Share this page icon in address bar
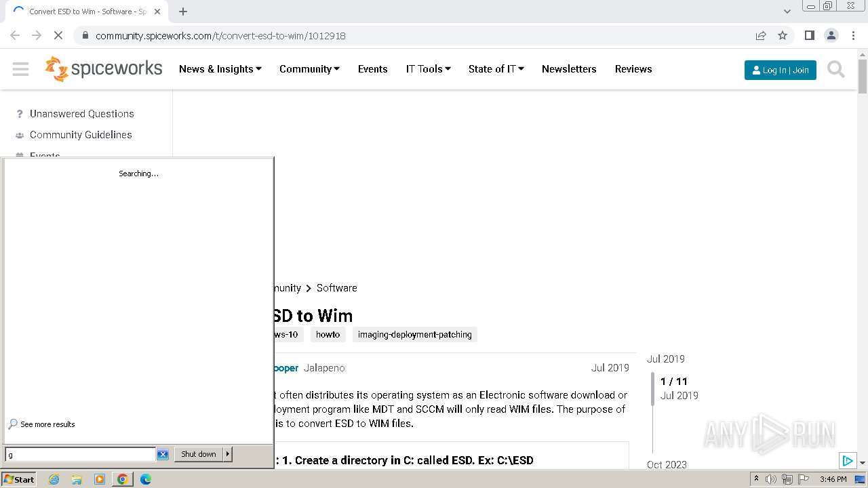Screen dimensions: 868x488 761,35
